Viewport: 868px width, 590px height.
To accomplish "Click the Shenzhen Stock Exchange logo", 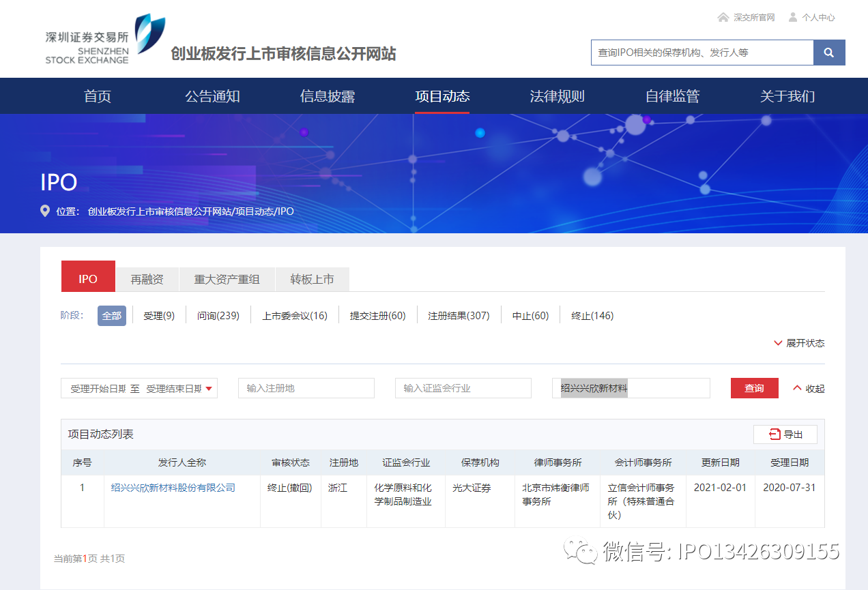I will pyautogui.click(x=105, y=40).
